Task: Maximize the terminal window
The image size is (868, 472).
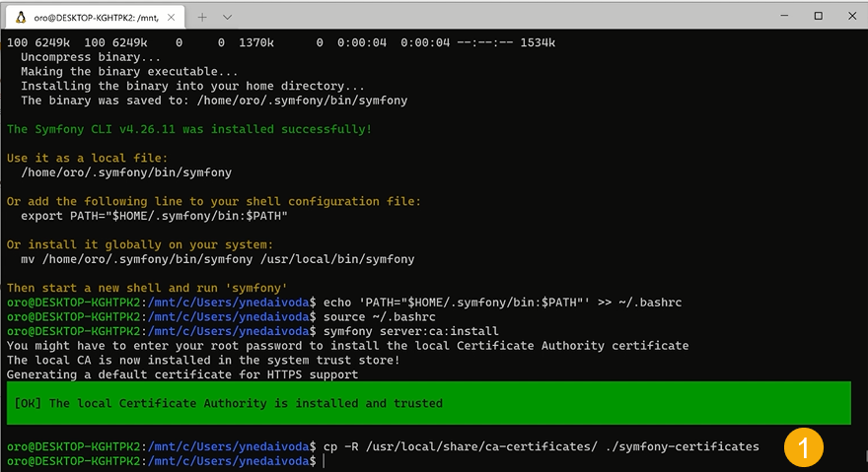Action: click(x=818, y=16)
